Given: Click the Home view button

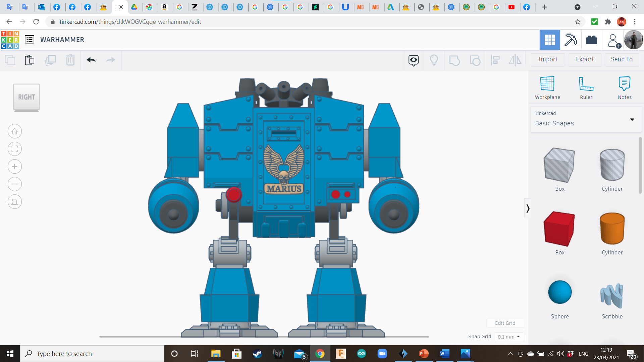Looking at the screenshot, I should coord(15,131).
